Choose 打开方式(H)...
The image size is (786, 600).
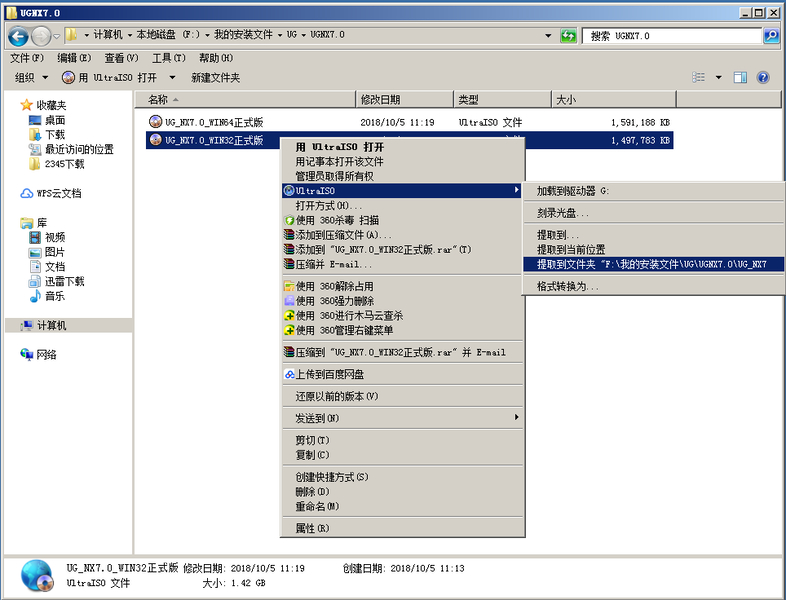tap(403, 206)
